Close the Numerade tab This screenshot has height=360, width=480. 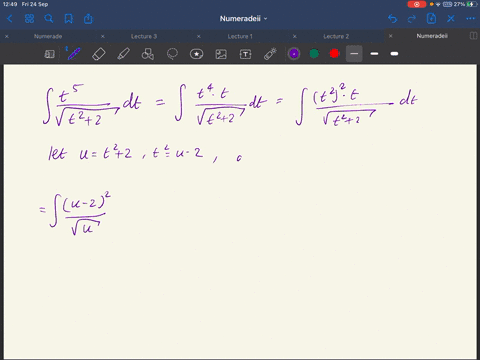tap(7, 36)
